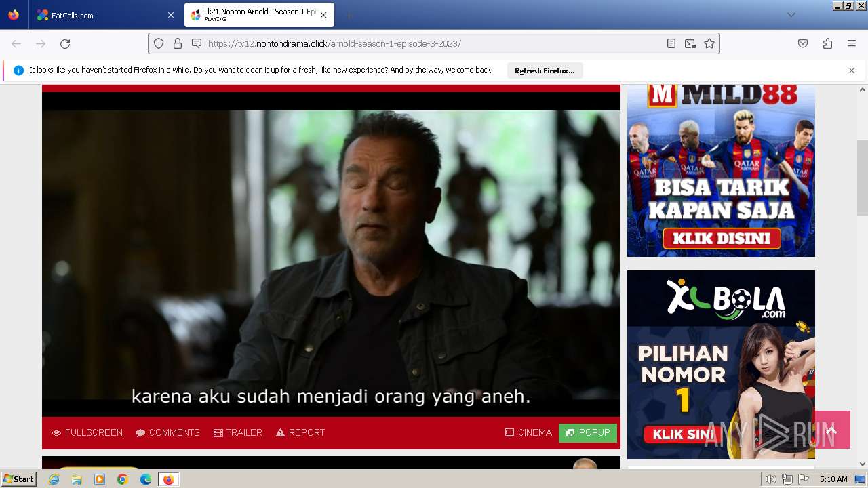Focus the URL address field
The width and height of the screenshot is (868, 488).
coord(434,43)
